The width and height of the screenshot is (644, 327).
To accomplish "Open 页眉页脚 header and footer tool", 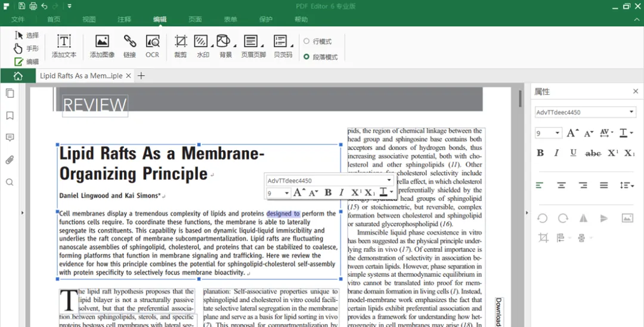I will click(253, 46).
